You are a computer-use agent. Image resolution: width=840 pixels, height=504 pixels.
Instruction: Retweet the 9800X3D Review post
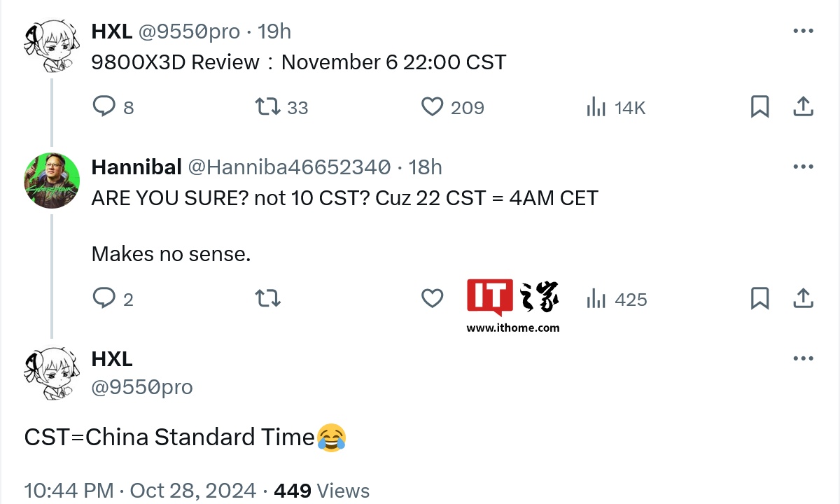[x=281, y=107]
